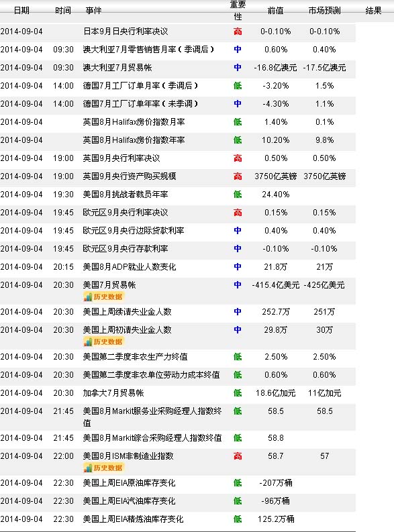Select event 日本9月日央行利率决议
Screen dimensions: 394x532
click(x=126, y=32)
